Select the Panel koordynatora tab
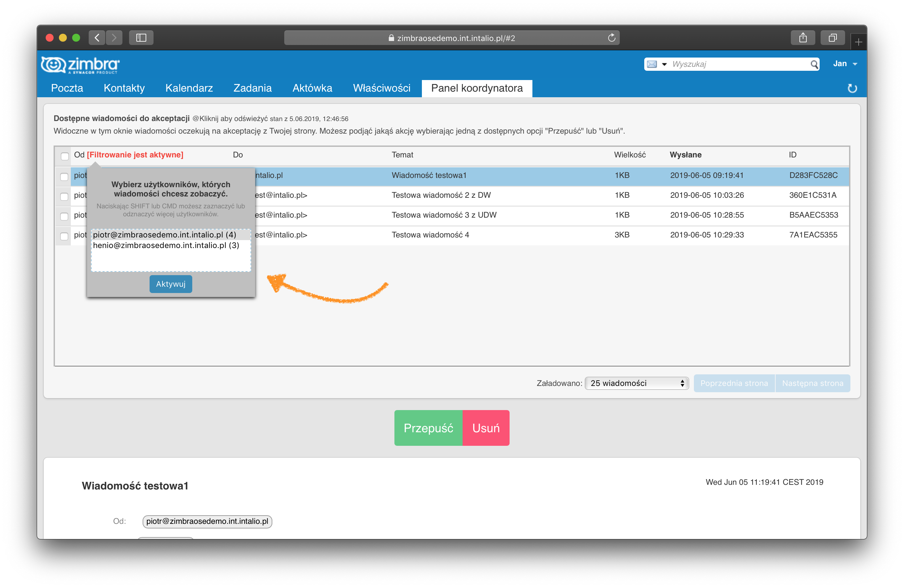 tap(477, 88)
